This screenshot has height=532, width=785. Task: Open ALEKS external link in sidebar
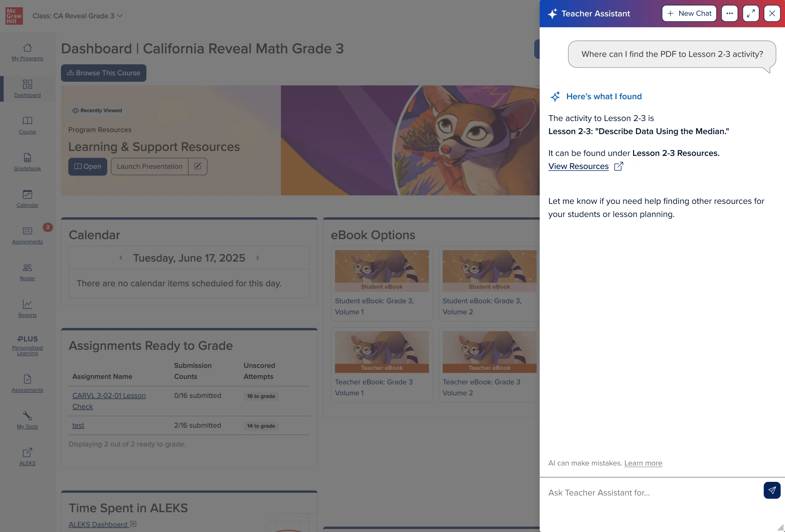coord(27,456)
